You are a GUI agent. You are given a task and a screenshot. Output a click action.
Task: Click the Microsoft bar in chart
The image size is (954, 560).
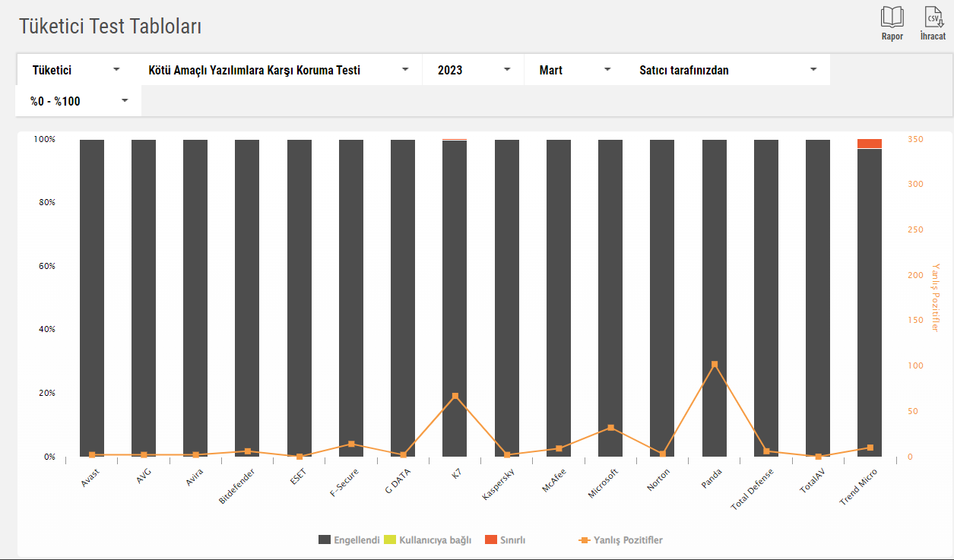pyautogui.click(x=610, y=298)
